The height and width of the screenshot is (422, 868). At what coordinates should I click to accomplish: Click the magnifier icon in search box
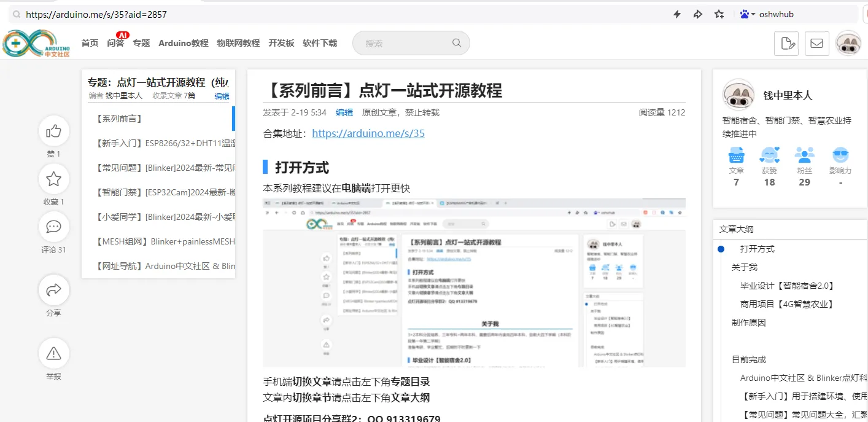457,43
